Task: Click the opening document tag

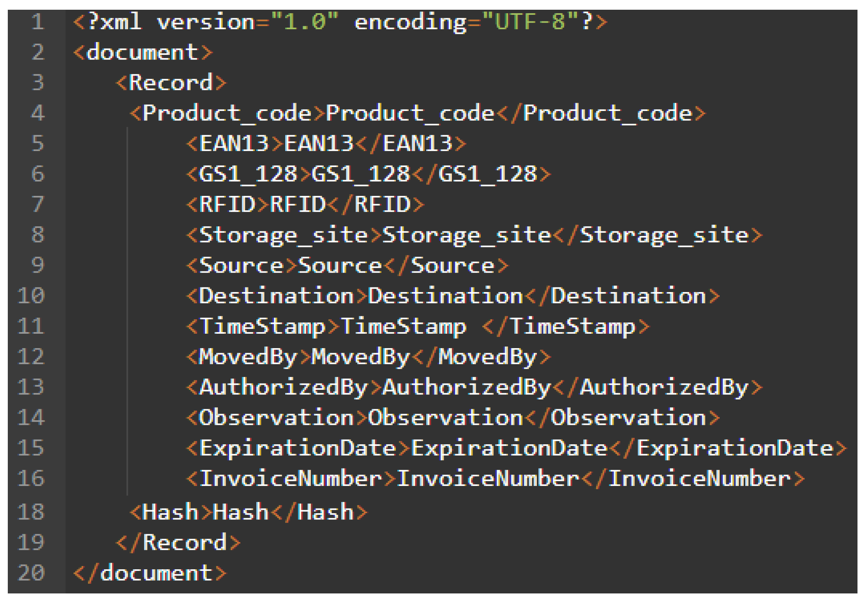Action: pos(143,52)
